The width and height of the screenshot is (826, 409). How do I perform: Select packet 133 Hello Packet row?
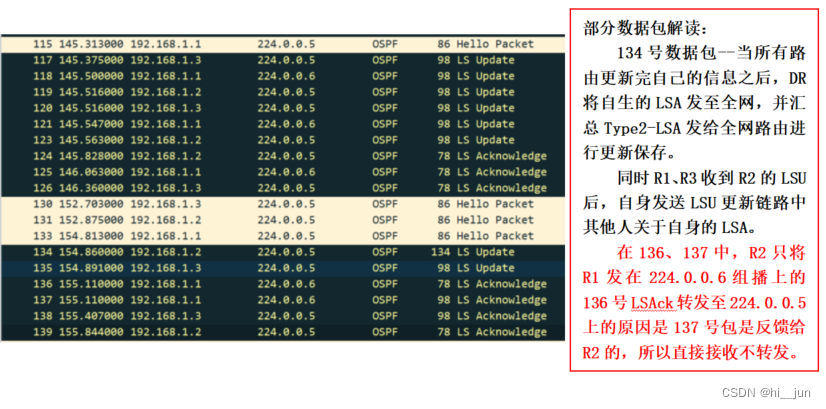(283, 236)
